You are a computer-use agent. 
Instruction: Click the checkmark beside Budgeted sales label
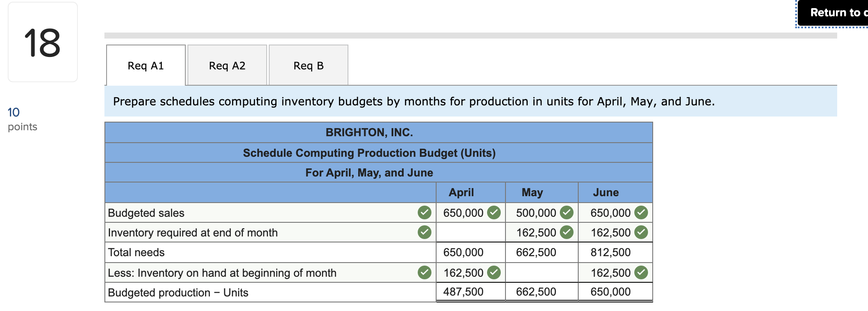click(424, 212)
